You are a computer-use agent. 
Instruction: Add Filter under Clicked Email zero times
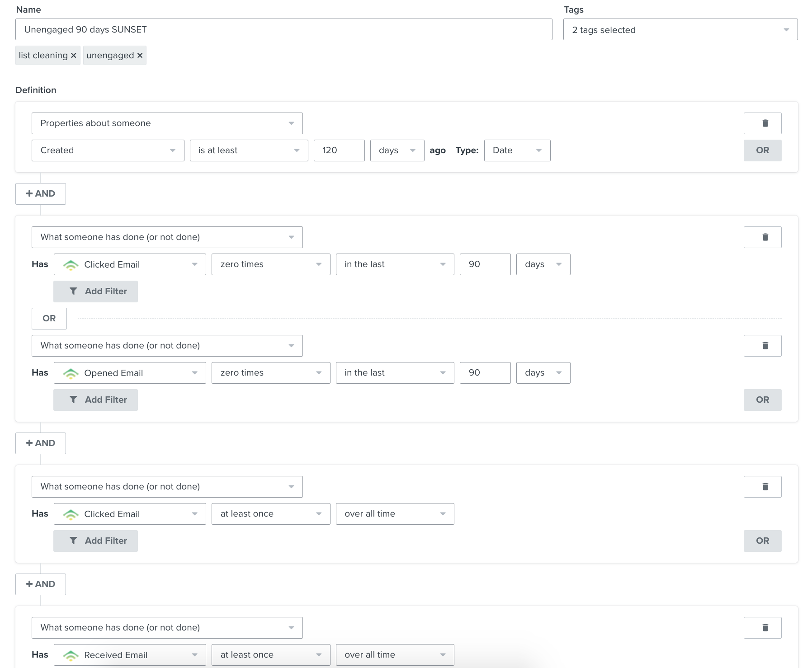coord(95,292)
